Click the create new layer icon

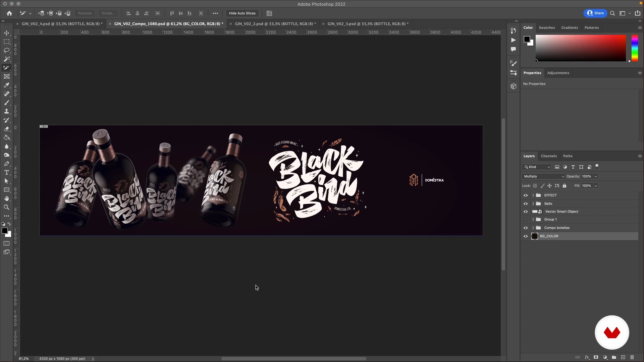(623, 357)
